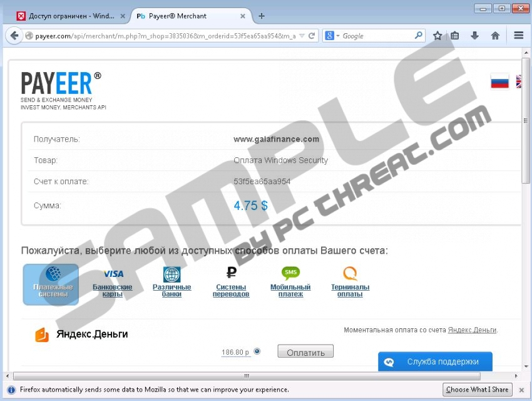Click Choose What I Share button

pos(477,390)
